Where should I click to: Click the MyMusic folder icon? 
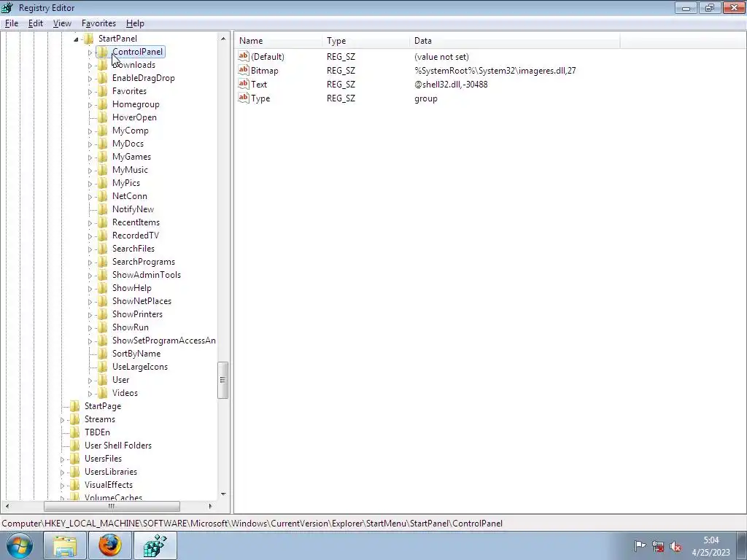[102, 169]
